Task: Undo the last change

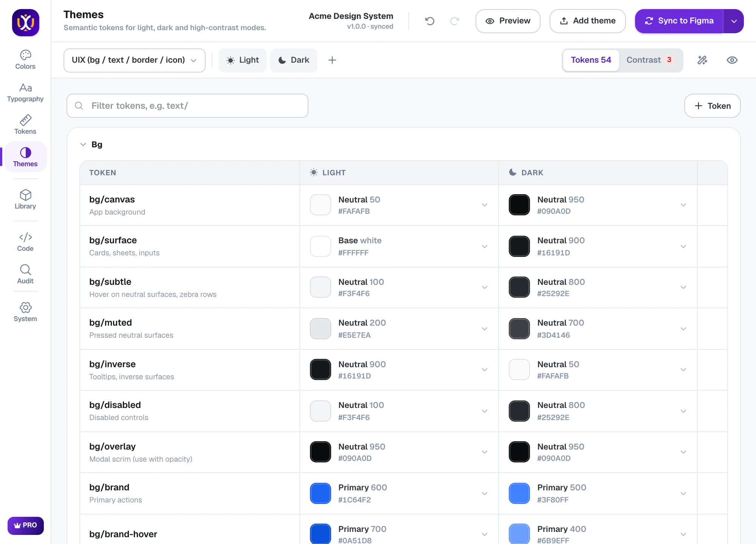Action: (430, 21)
